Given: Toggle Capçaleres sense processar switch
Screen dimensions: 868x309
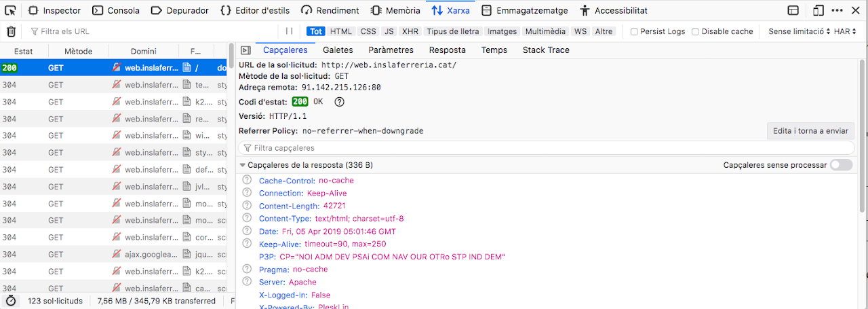Looking at the screenshot, I should (x=841, y=165).
